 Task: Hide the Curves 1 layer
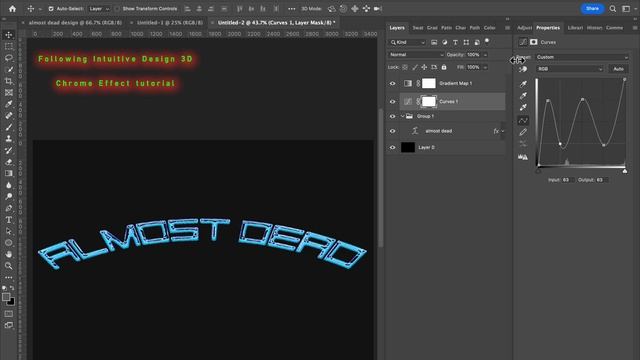click(392, 101)
